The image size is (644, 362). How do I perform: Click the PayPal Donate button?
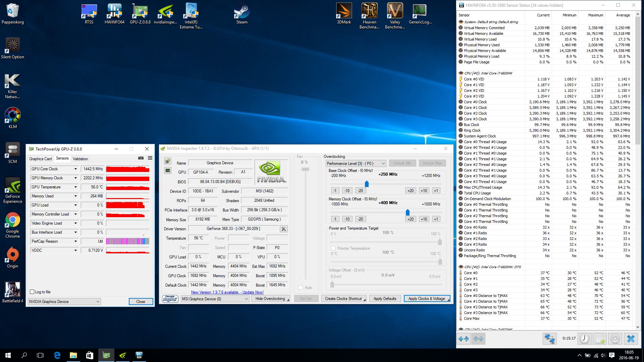(170, 299)
